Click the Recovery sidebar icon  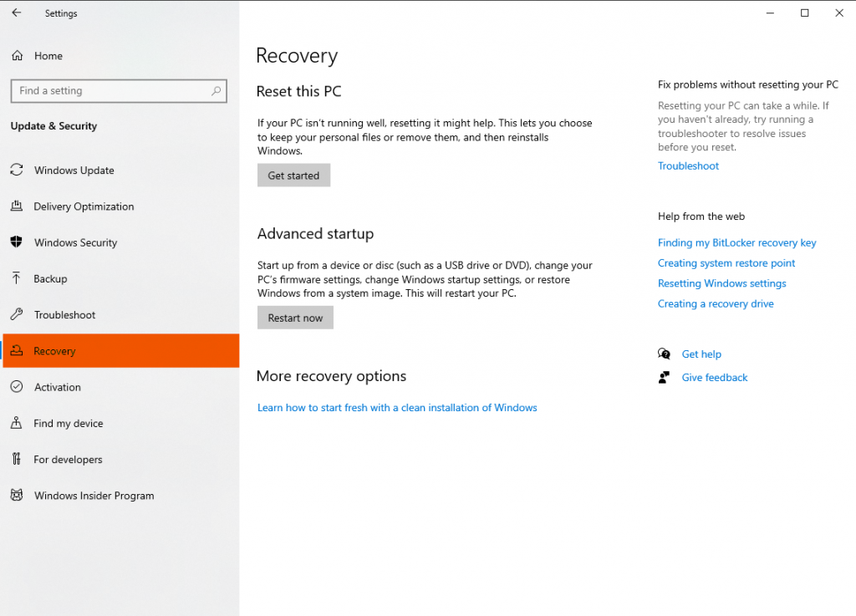point(17,350)
